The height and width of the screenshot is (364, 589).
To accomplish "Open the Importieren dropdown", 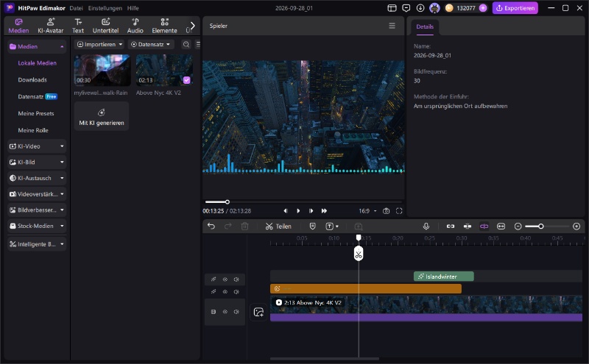I will [99, 44].
